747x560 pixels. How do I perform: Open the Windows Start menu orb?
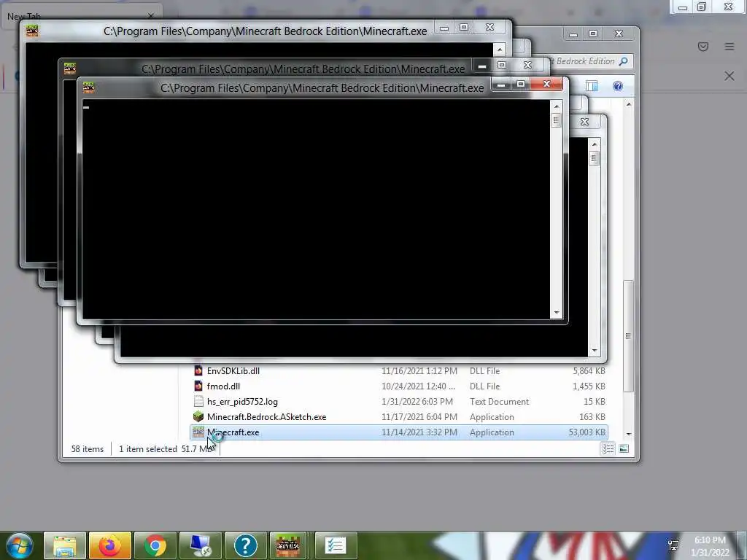(19, 545)
